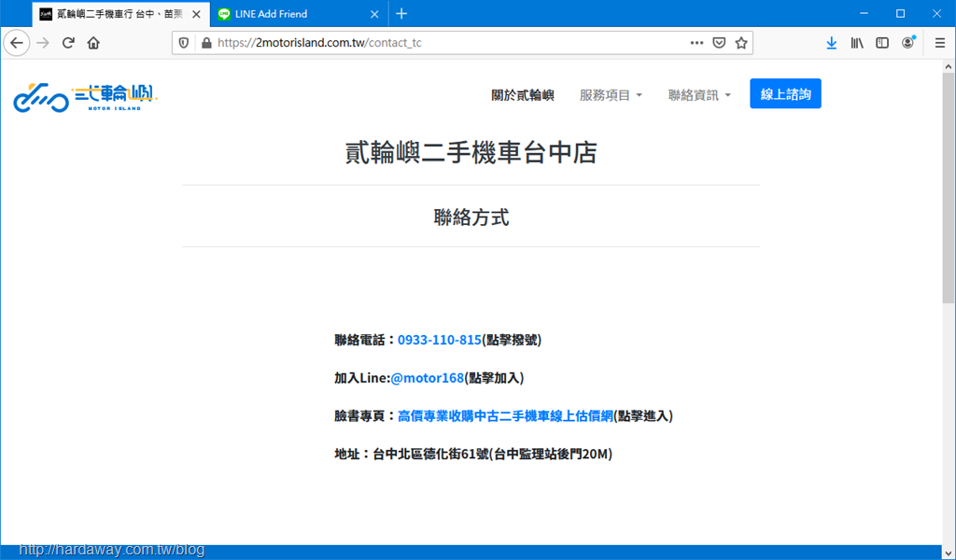Close the 貳輪嶼二手機車行 tab

(196, 14)
